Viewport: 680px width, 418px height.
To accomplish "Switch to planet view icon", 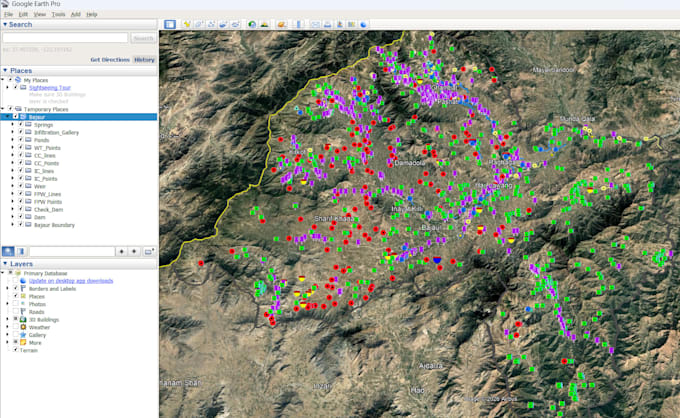I will 282,24.
